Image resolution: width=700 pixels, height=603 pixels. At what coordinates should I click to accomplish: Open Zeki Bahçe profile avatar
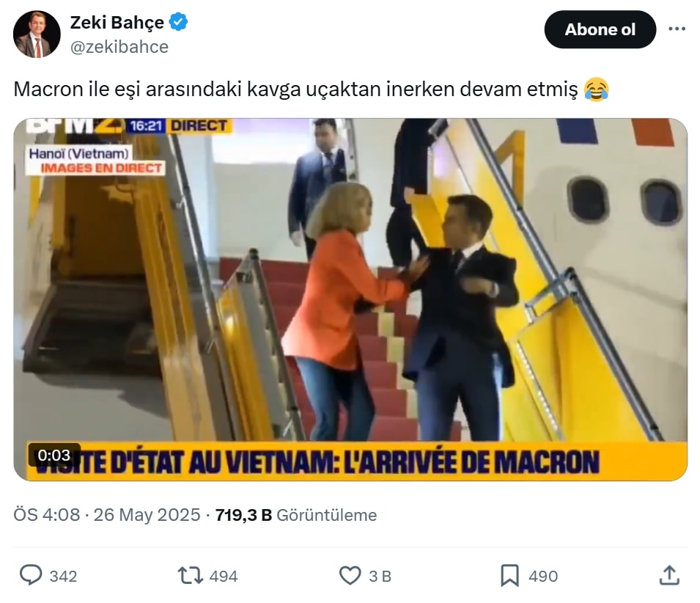37,34
